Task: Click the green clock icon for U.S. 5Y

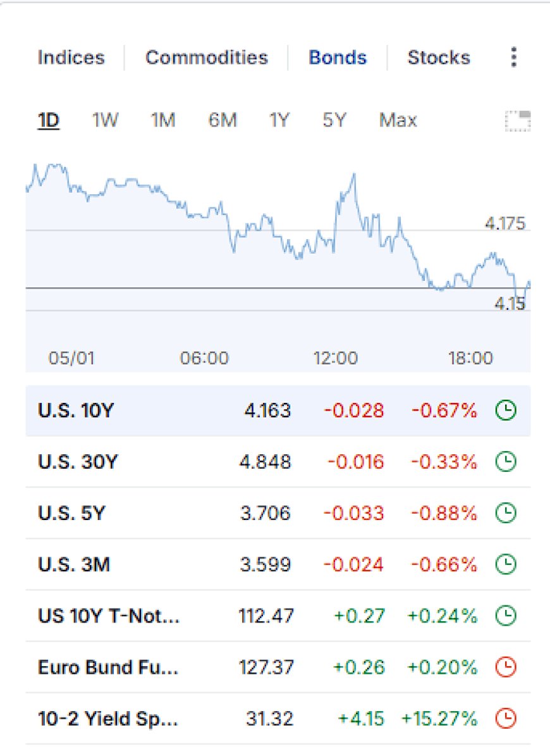Action: point(506,513)
